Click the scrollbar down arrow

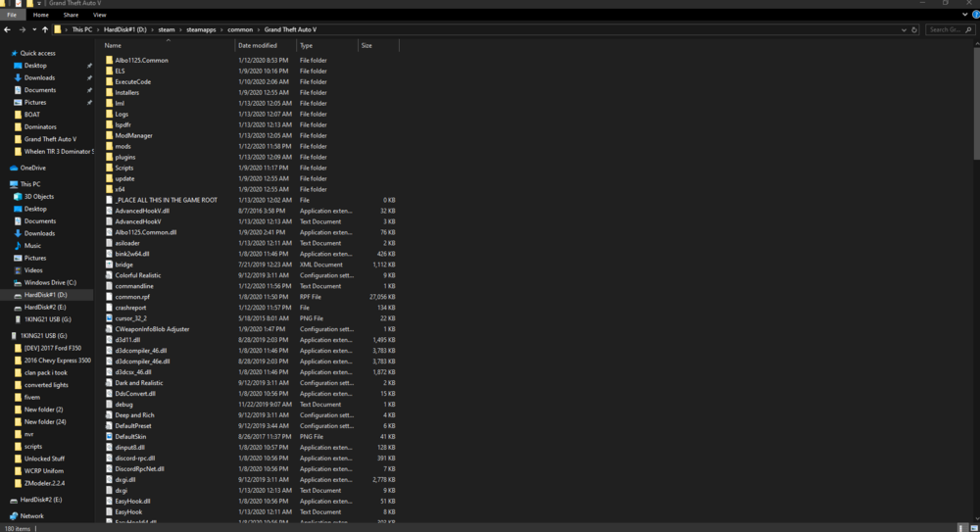pyautogui.click(x=976, y=518)
